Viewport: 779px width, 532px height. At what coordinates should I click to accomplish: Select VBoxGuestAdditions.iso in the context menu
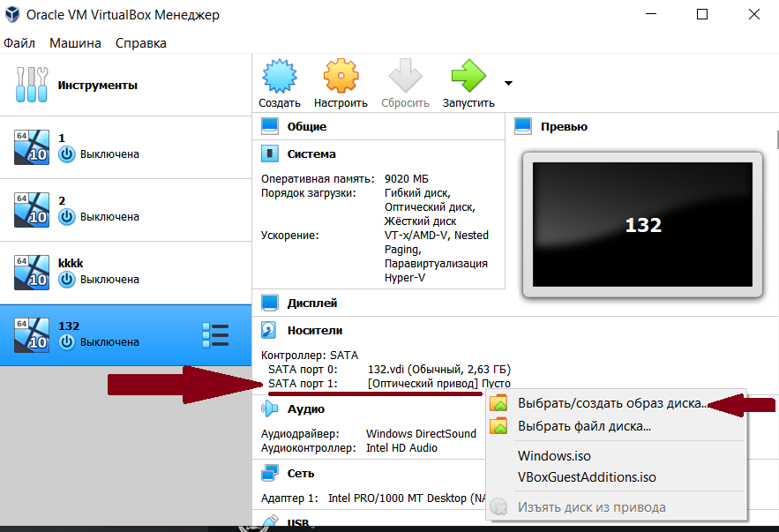click(x=587, y=477)
